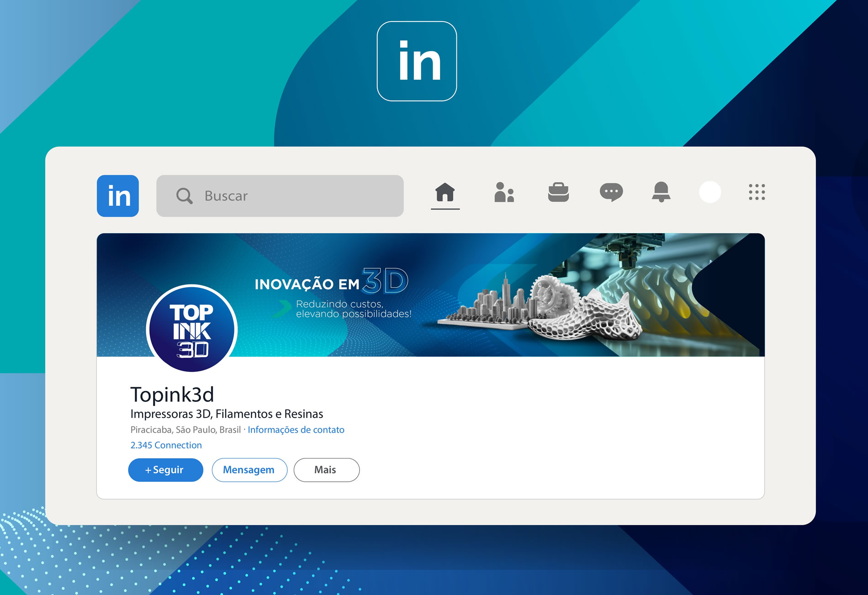Click the Piracicaba, São Paulo, Brasil location text
This screenshot has height=595, width=868.
tap(185, 430)
